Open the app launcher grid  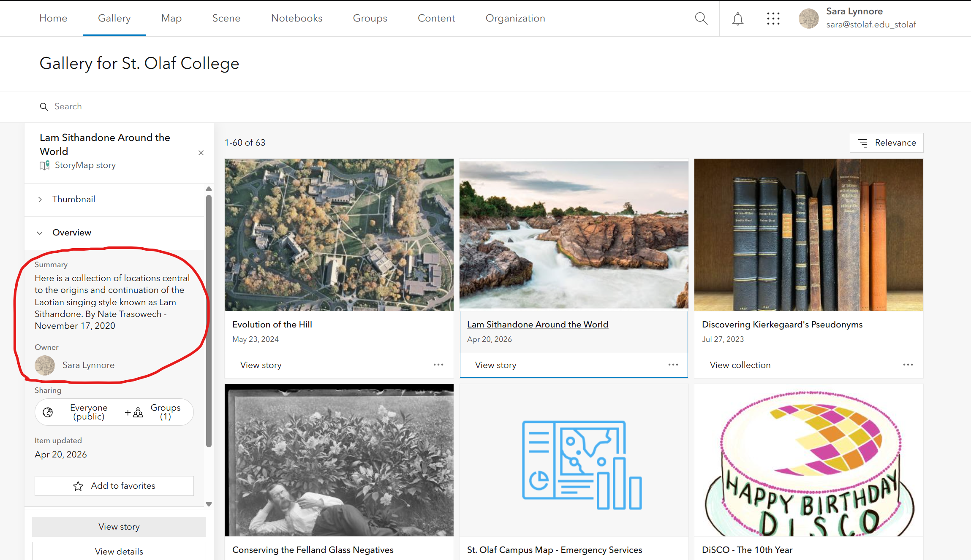pos(773,19)
